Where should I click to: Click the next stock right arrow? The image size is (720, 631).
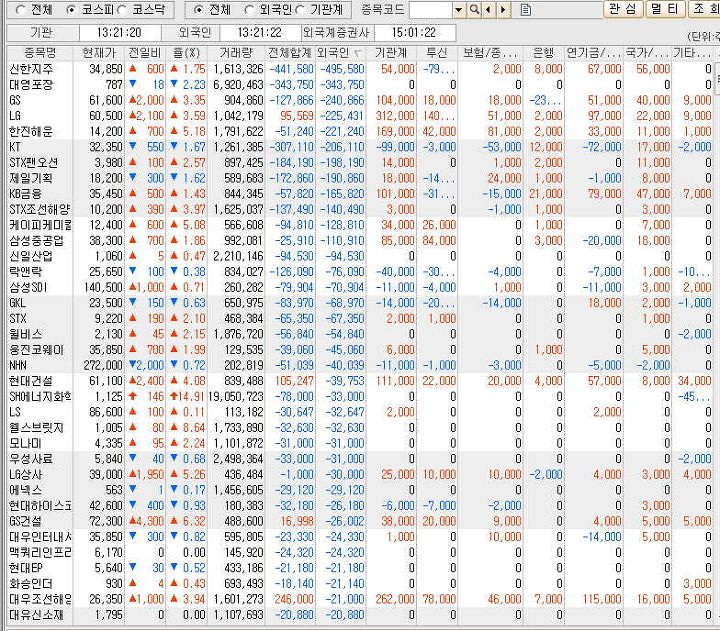(x=503, y=10)
